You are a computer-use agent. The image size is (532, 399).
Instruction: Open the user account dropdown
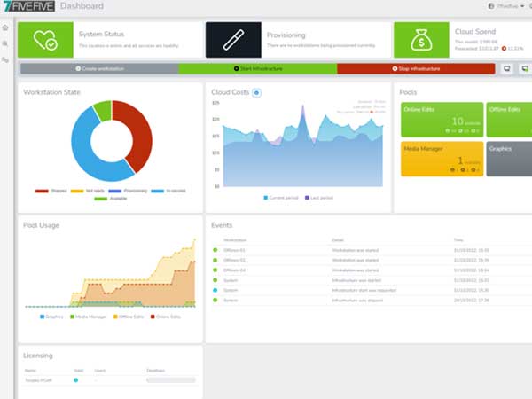pyautogui.click(x=506, y=6)
